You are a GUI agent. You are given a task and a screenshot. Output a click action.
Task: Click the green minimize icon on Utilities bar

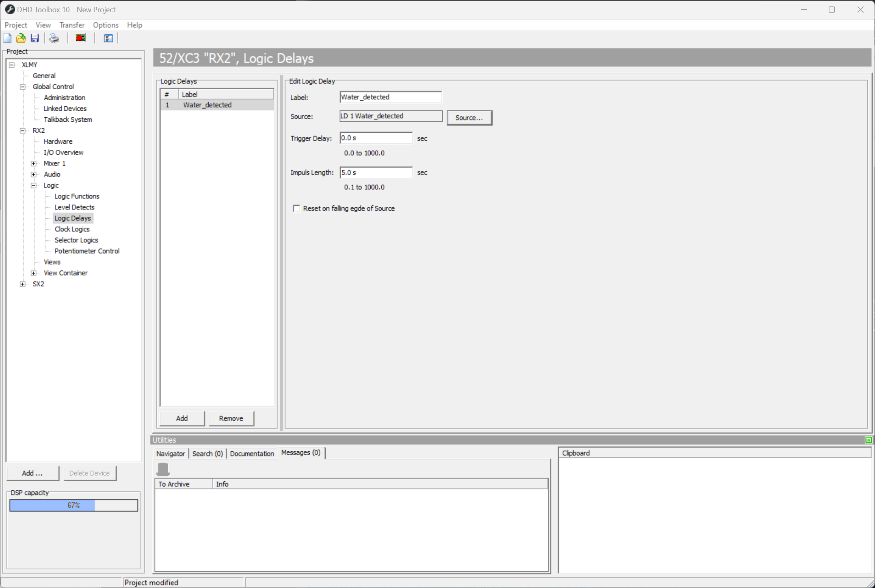coord(869,440)
